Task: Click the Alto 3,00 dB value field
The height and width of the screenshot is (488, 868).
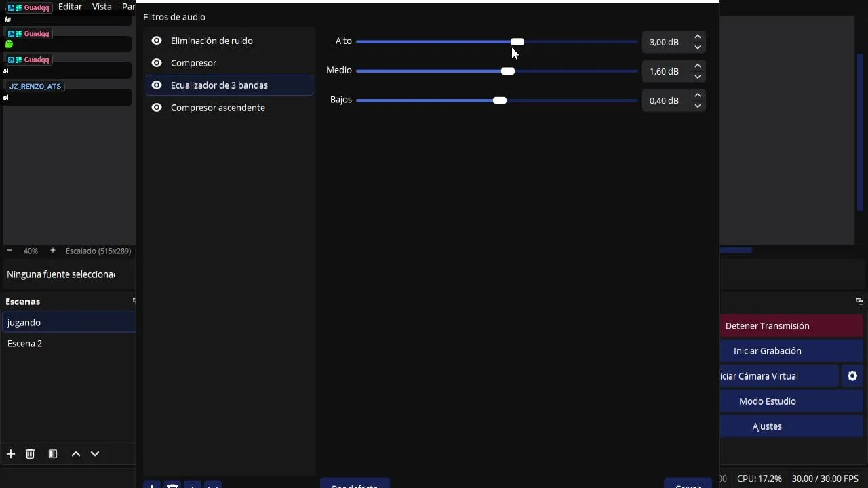Action: (x=666, y=42)
